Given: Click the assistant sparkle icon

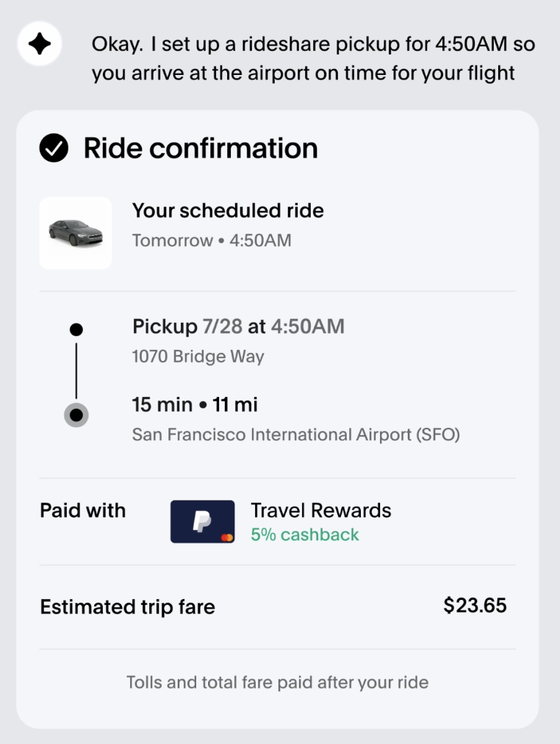Looking at the screenshot, I should click(39, 44).
